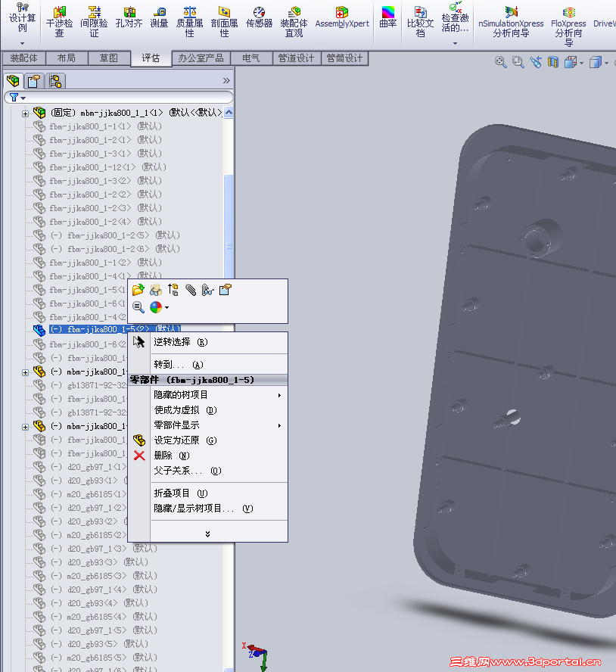Choose 删除 (N) from context menu

(208, 456)
